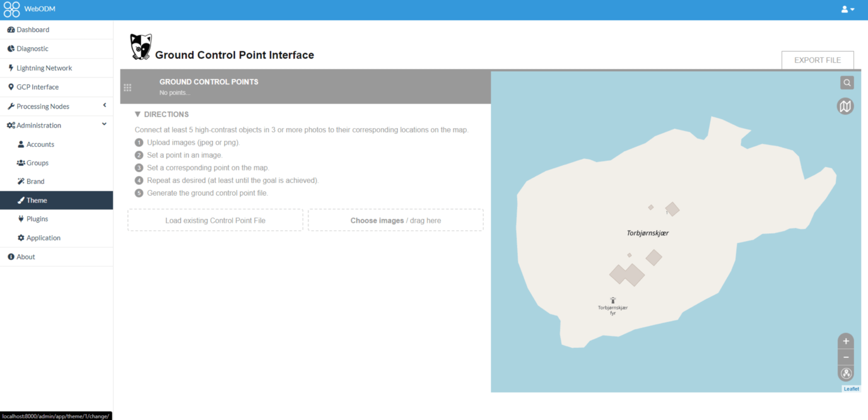Image resolution: width=868 pixels, height=420 pixels.
Task: Open the Leaflet attribution link
Action: click(850, 388)
